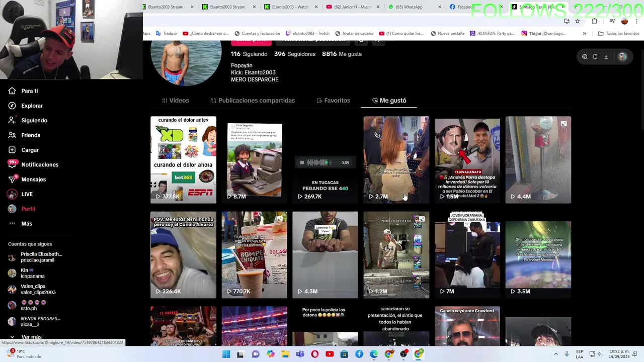Open YouTube from the taskbar
644x362 pixels.
click(330, 354)
